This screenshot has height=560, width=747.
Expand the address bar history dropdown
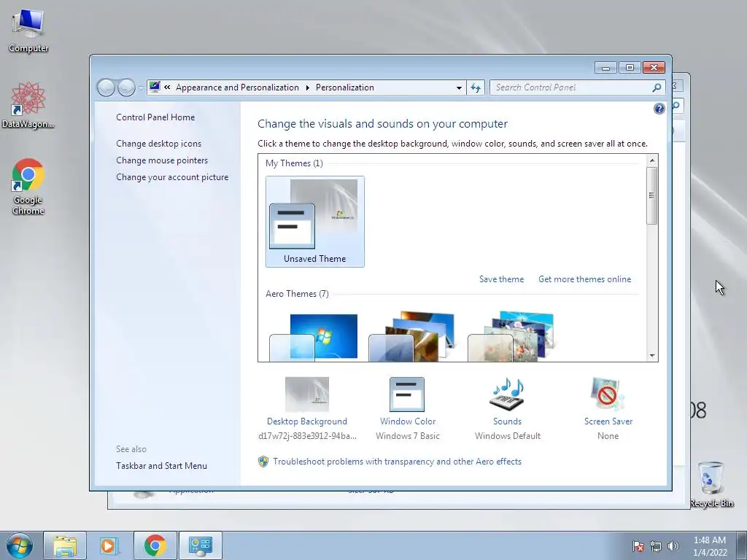coord(459,87)
